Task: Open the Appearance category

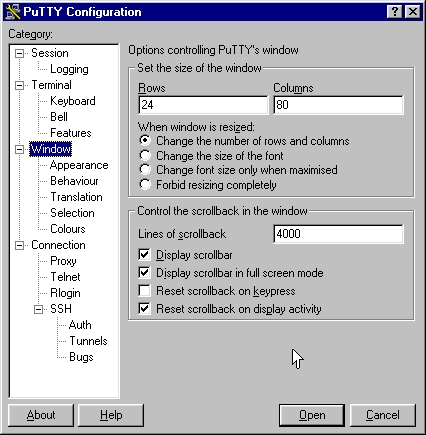Action: tap(79, 165)
